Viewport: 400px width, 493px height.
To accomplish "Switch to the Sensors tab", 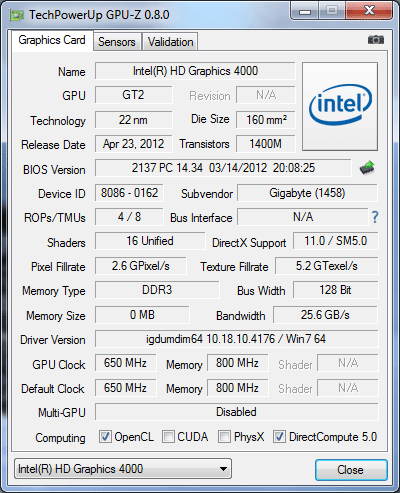I will (x=117, y=42).
